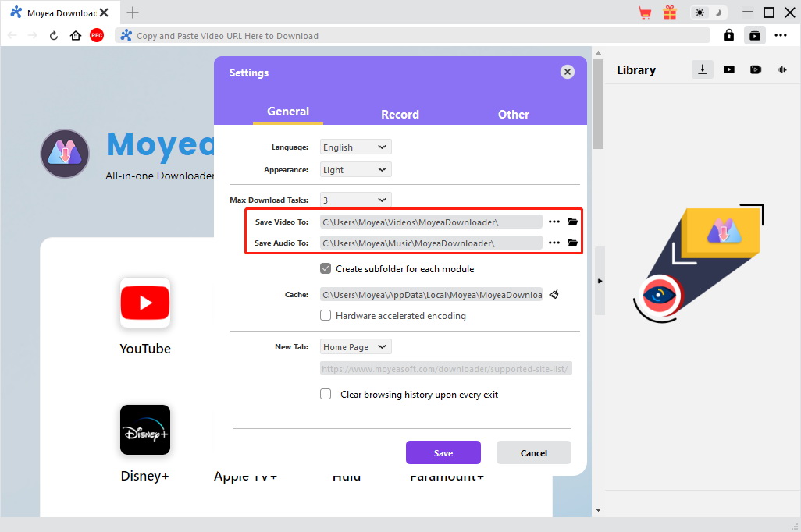The width and height of the screenshot is (801, 532).
Task: Select the Moyea Downloader browser tab
Action: [60, 12]
